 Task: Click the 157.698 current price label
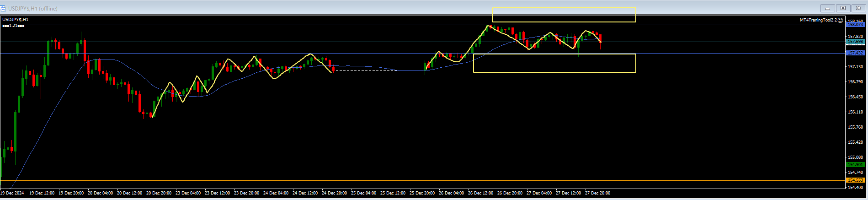[x=855, y=42]
